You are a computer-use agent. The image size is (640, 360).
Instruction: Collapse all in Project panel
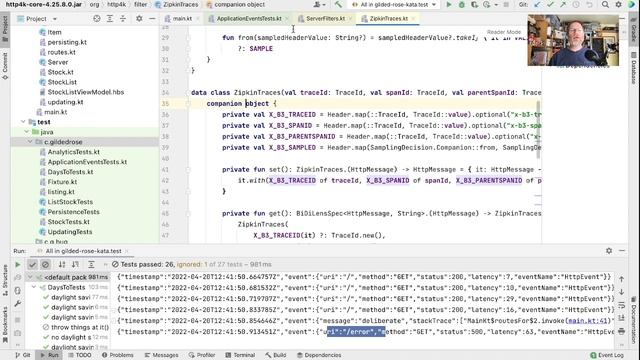click(123, 19)
